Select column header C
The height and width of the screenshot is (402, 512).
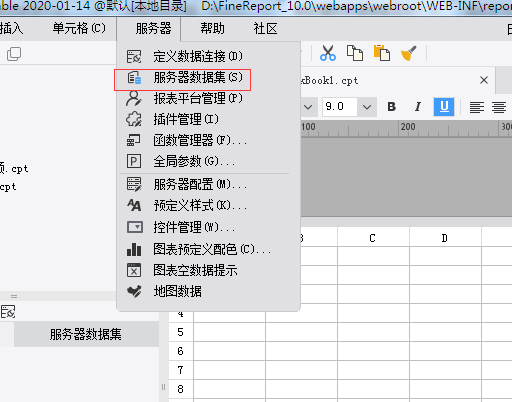click(x=373, y=238)
